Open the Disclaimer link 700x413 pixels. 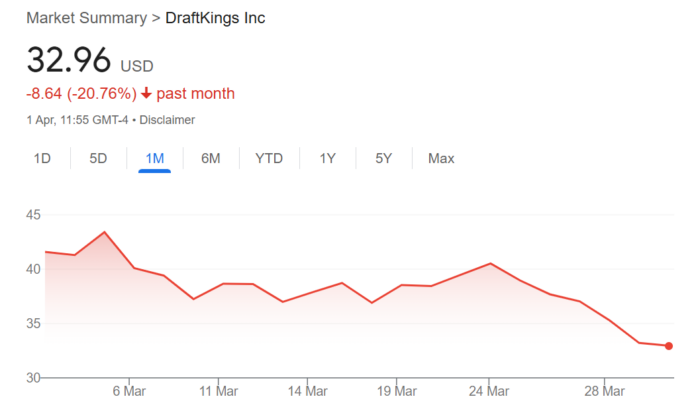(x=167, y=120)
